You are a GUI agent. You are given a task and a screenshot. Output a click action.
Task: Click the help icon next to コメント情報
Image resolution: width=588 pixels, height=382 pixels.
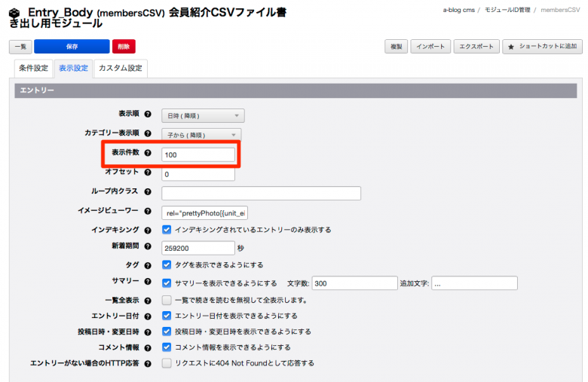(148, 348)
